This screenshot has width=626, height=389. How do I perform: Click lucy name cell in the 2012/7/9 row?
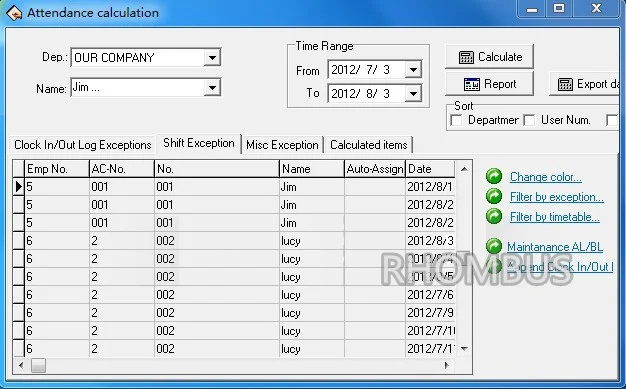pos(312,312)
